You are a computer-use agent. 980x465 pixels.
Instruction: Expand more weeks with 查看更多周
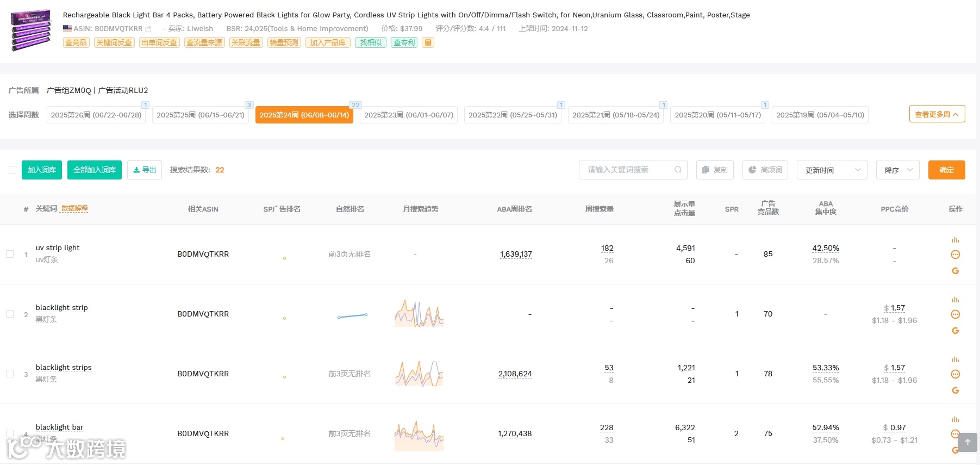click(937, 114)
